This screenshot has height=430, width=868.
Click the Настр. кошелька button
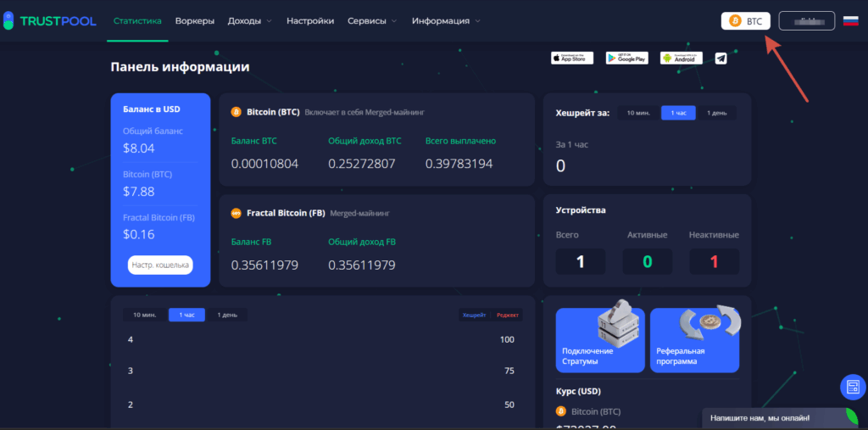pos(160,265)
